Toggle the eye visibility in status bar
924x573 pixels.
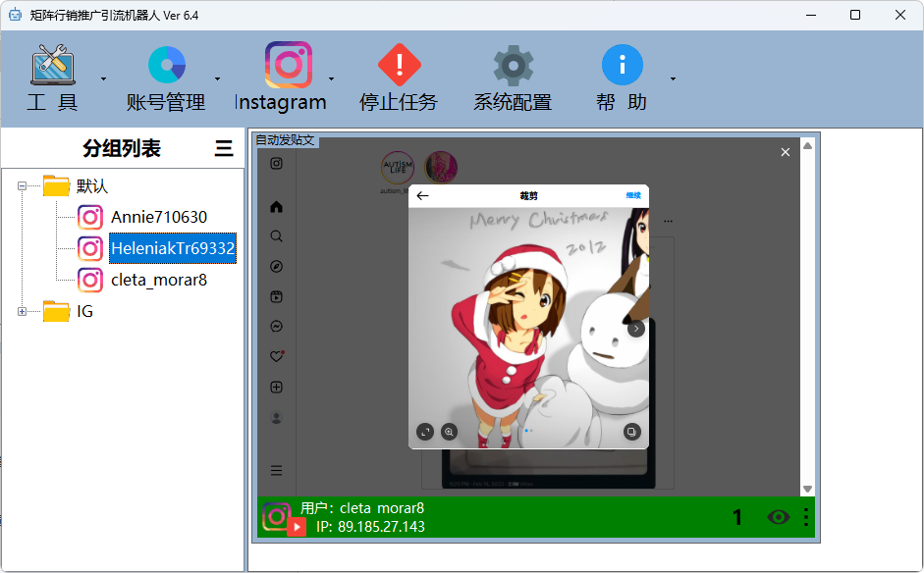click(x=779, y=517)
